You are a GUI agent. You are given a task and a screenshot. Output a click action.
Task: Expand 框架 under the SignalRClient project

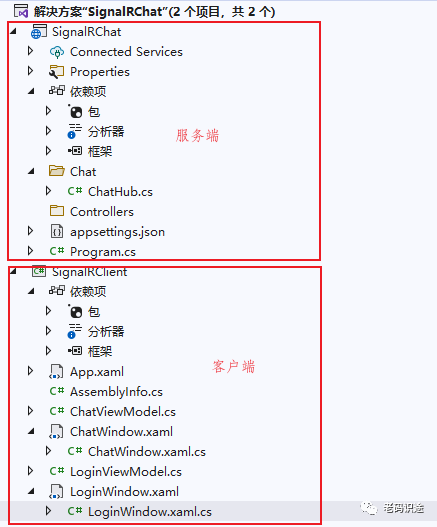pos(48,351)
